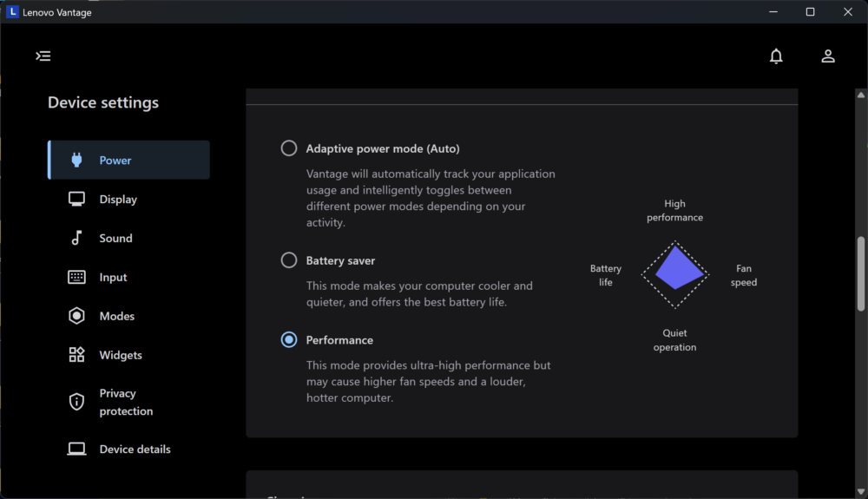The image size is (868, 499).
Task: Click the Display monitor icon
Action: tap(76, 199)
